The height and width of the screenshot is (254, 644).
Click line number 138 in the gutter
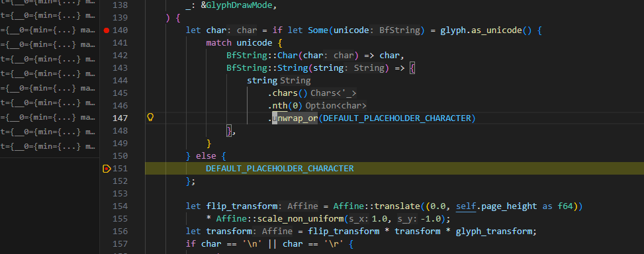coord(120,5)
